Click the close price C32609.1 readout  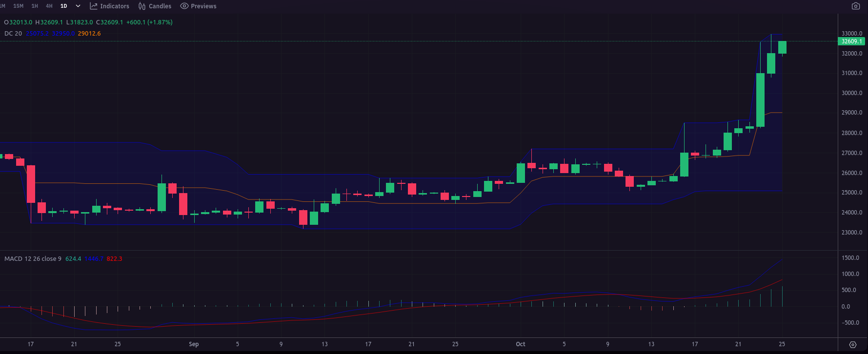point(110,22)
